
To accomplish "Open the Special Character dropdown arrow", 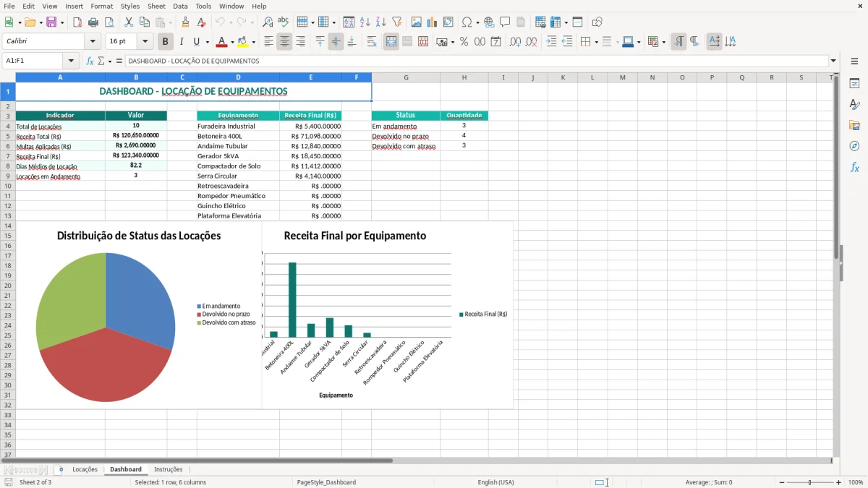I will point(477,23).
